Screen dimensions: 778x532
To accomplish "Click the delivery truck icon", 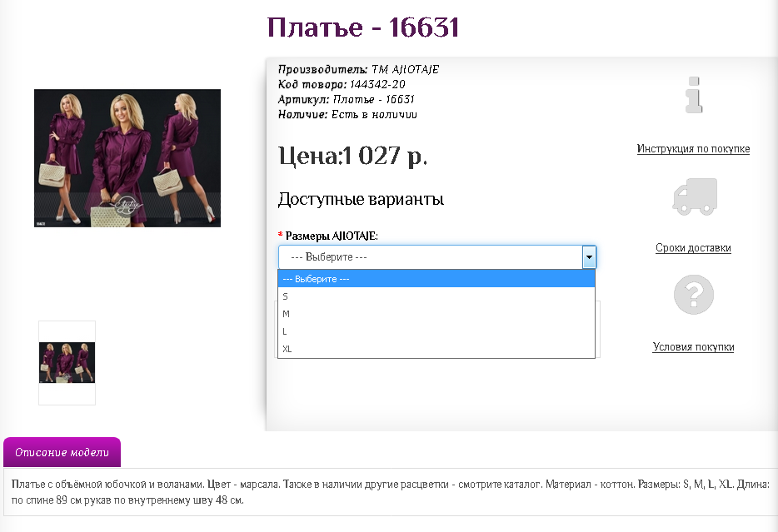I will [694, 196].
